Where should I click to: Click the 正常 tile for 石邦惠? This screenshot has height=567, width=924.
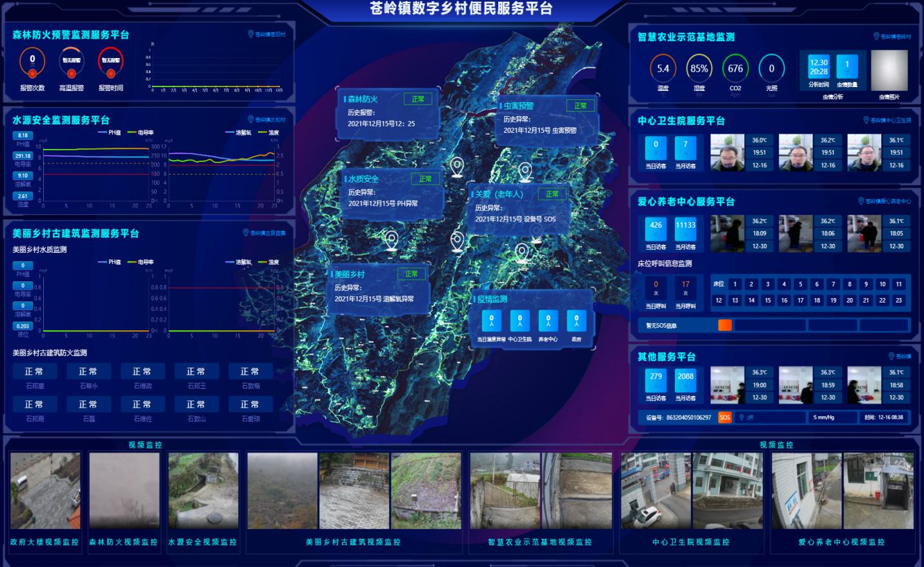click(35, 372)
